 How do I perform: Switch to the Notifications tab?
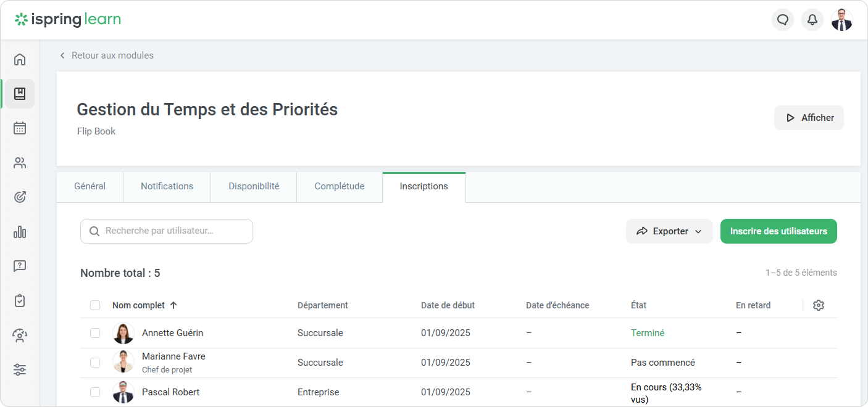click(x=167, y=186)
